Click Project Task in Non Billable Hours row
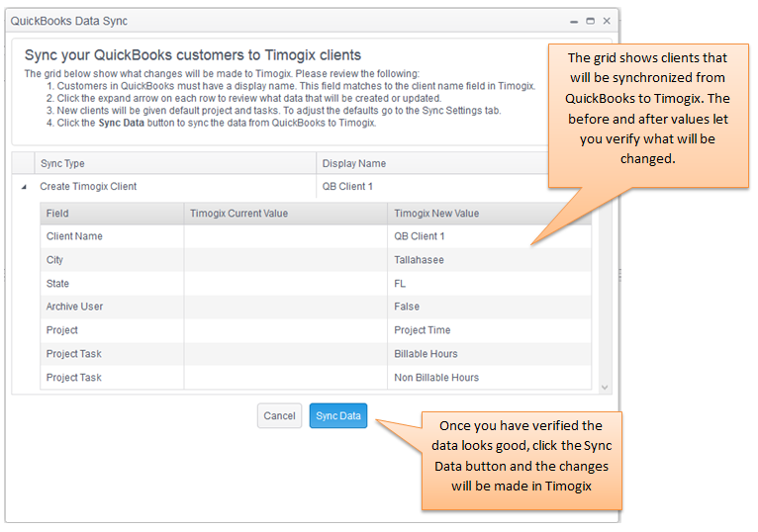The height and width of the screenshot is (532, 758). [112, 378]
